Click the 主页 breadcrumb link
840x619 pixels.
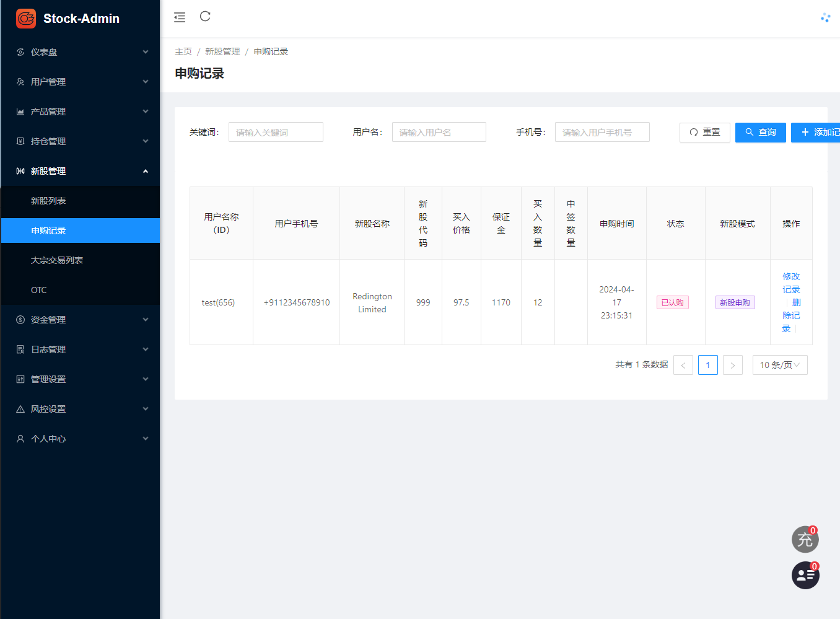coord(183,51)
